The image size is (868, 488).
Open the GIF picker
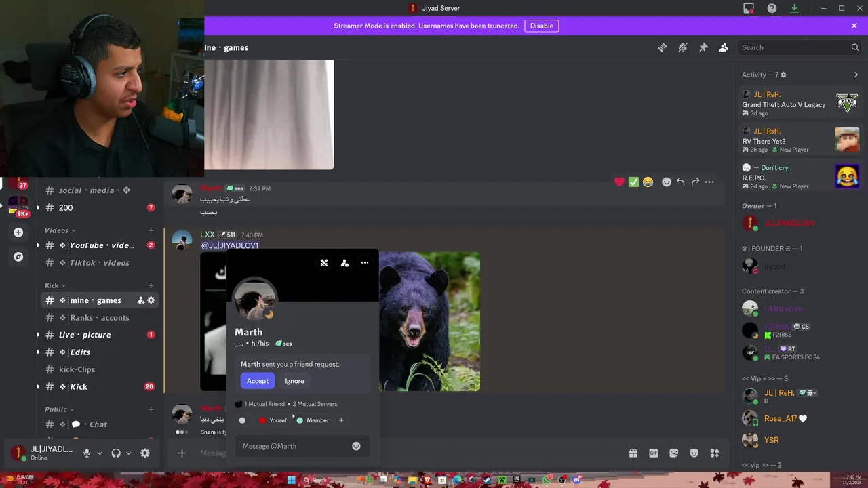point(653,453)
